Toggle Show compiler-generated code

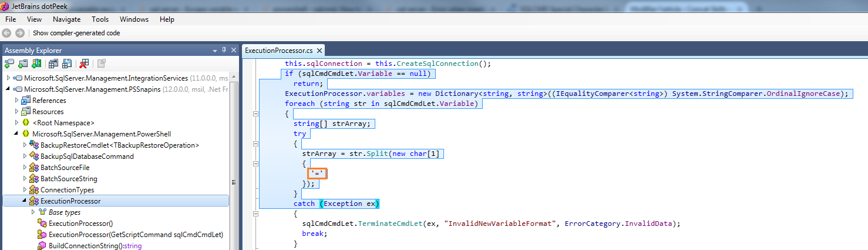76,33
